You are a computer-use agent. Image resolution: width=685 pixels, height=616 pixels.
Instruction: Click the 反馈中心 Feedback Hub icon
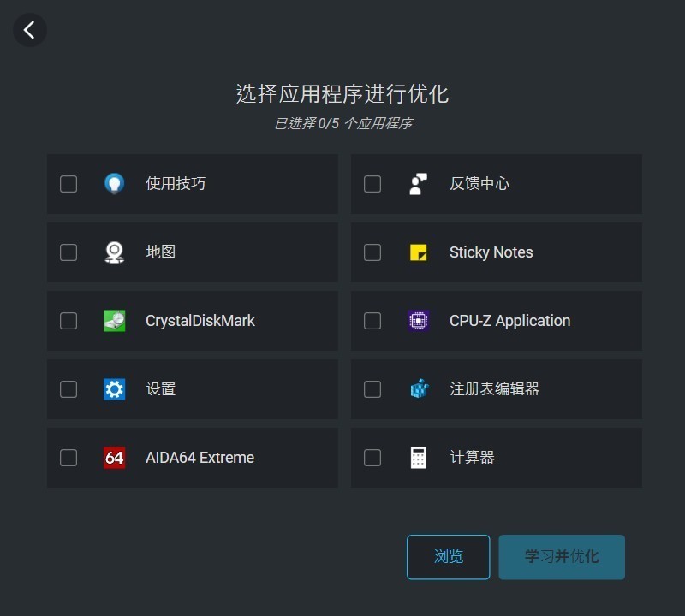419,183
